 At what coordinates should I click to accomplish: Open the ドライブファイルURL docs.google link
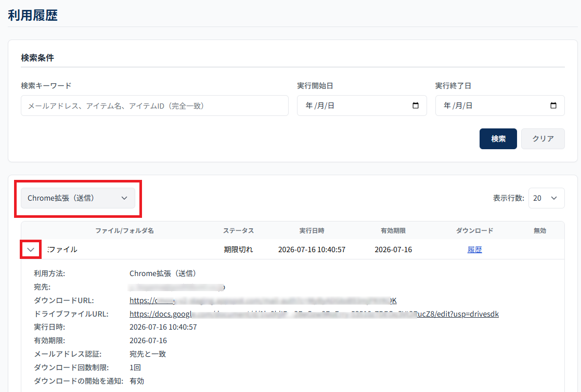(x=314, y=314)
